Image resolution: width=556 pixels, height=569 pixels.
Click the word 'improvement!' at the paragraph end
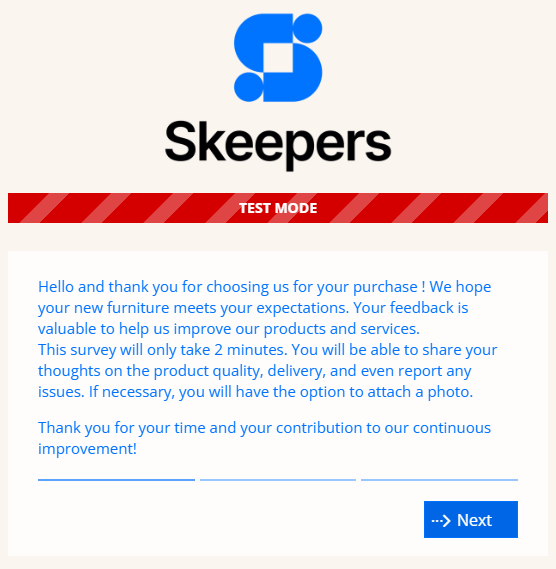click(x=87, y=449)
